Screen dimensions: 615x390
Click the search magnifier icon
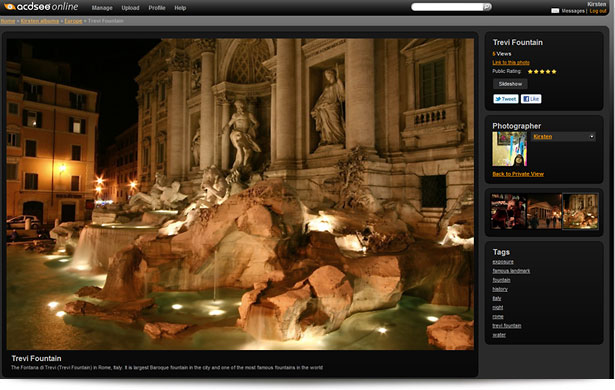coord(487,7)
